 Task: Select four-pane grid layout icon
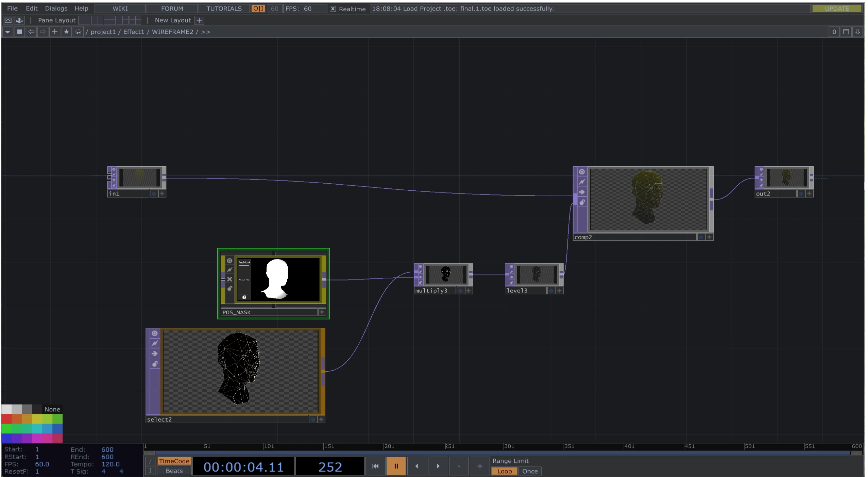[x=135, y=20]
